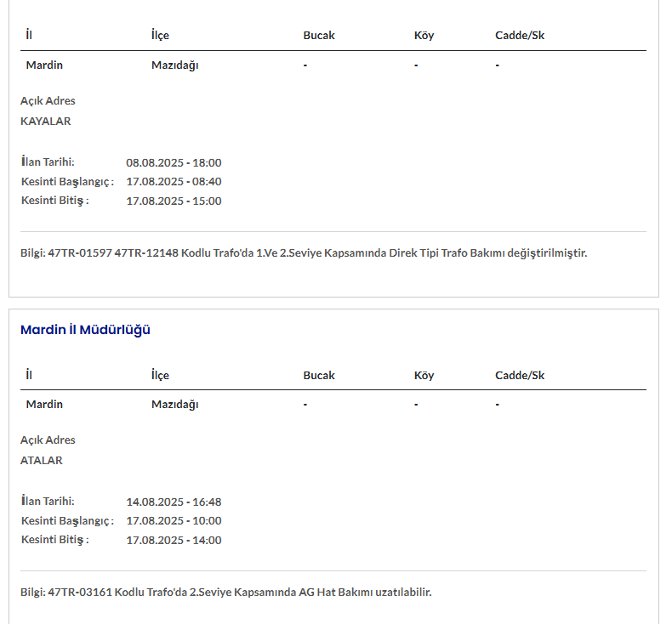Select outage start time 17.08.2025 - 10:00
The image size is (672, 624).
click(x=174, y=520)
